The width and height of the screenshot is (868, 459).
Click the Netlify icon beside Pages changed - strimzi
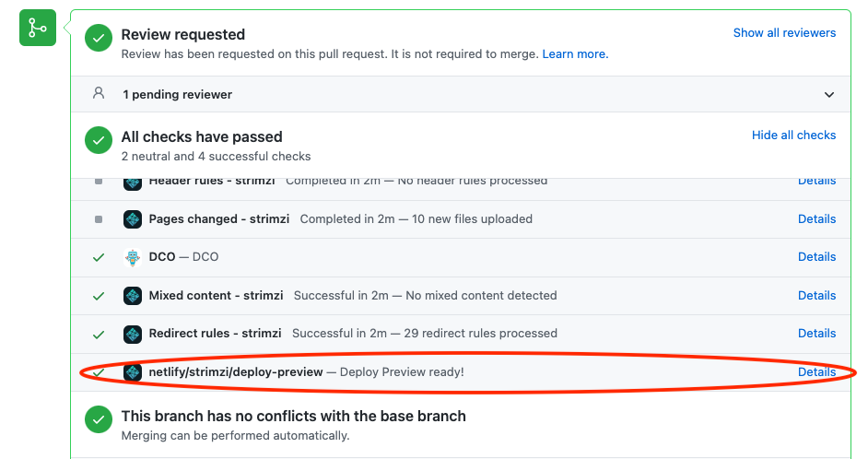(133, 219)
